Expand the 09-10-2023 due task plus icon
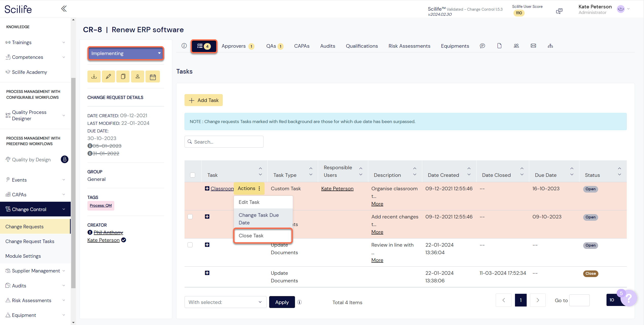The image size is (644, 325). 207,216
